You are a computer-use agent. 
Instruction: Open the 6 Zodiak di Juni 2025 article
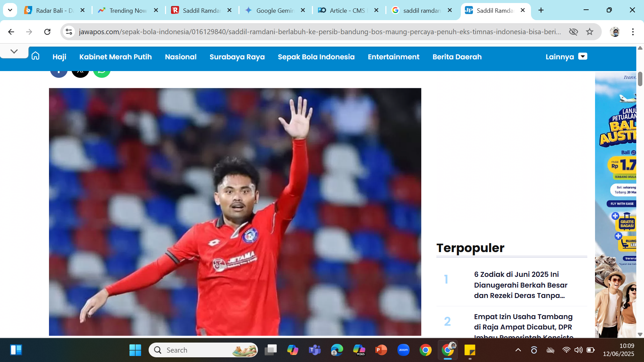521,285
